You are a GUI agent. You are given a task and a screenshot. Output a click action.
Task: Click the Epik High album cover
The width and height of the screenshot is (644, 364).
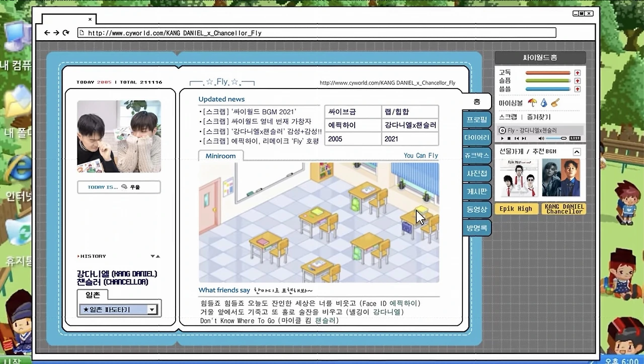click(519, 178)
